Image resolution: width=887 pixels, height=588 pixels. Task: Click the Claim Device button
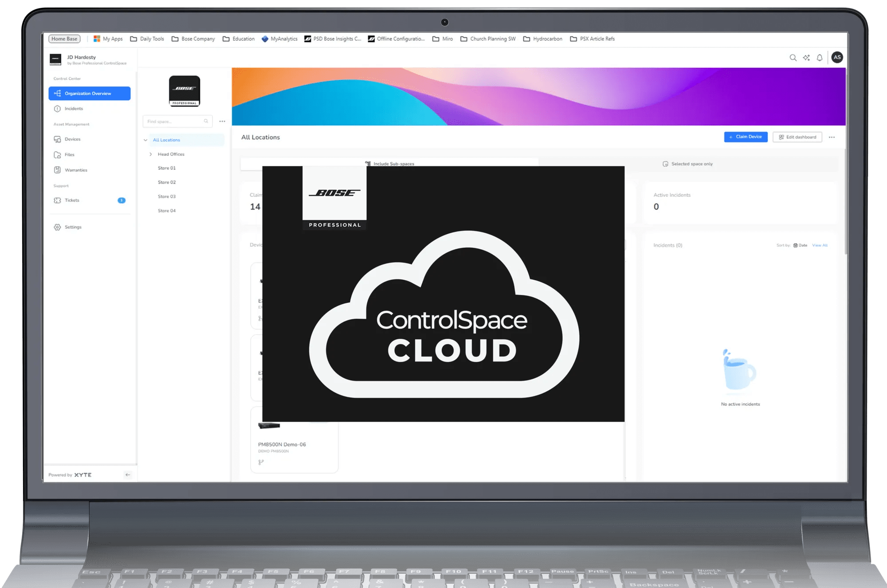tap(746, 137)
